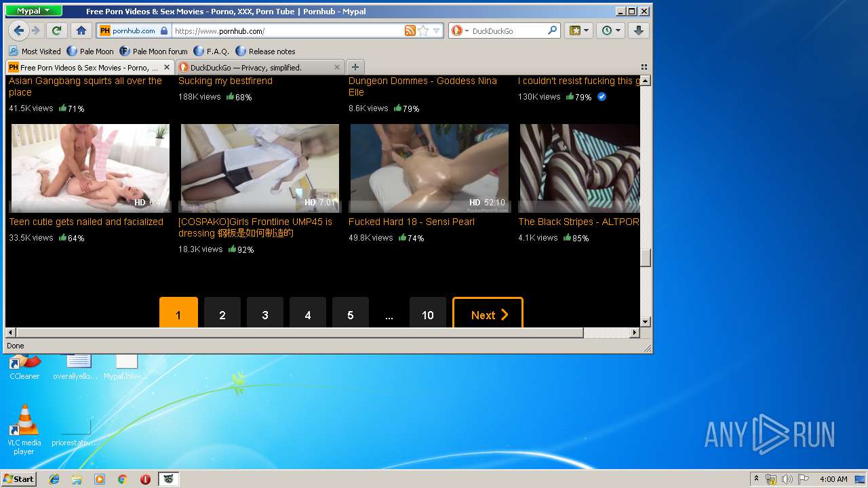Go back one page
The image size is (868, 488).
tap(19, 30)
